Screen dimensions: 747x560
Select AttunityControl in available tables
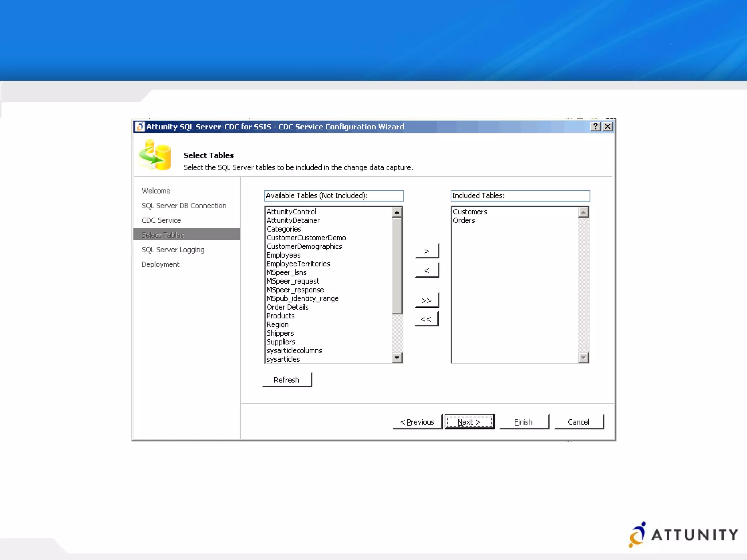pyautogui.click(x=291, y=211)
